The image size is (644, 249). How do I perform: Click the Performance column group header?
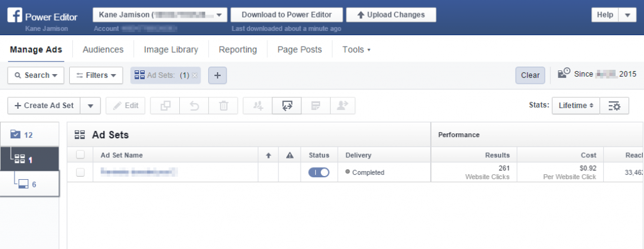pos(458,135)
